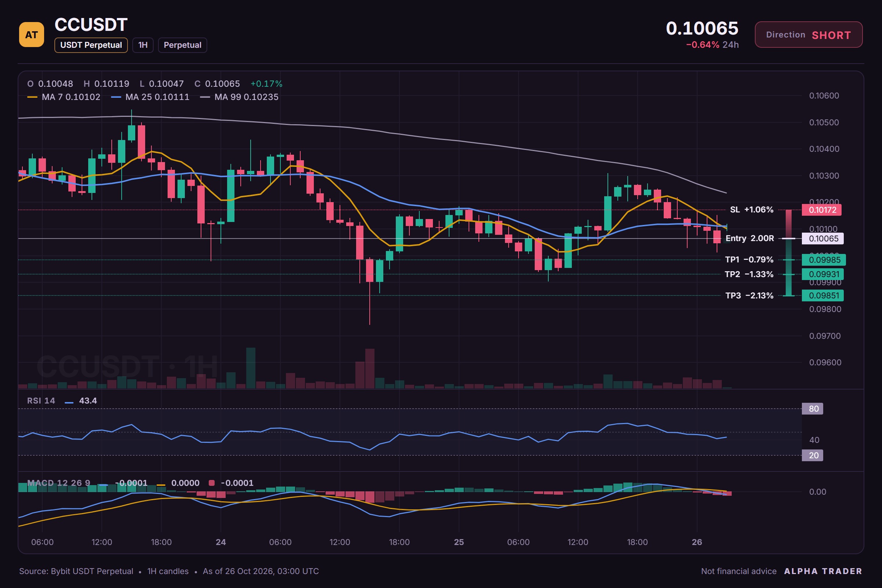Click the 0.09700 price axis label
Image resolution: width=882 pixels, height=588 pixels.
point(825,336)
